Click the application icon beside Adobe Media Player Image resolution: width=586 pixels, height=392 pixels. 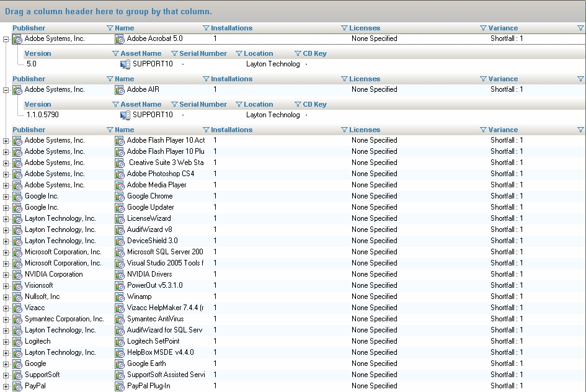click(120, 185)
